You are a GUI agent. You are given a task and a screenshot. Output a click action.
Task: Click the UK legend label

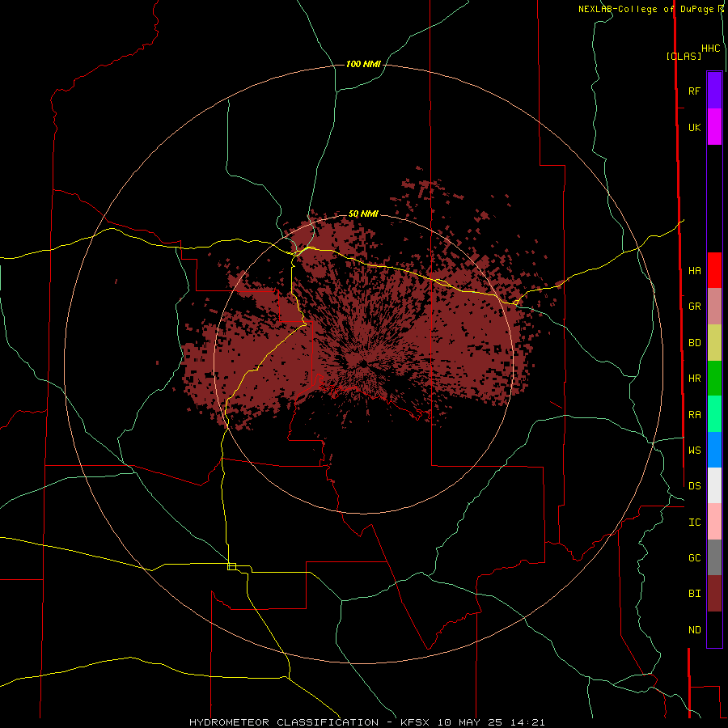694,127
